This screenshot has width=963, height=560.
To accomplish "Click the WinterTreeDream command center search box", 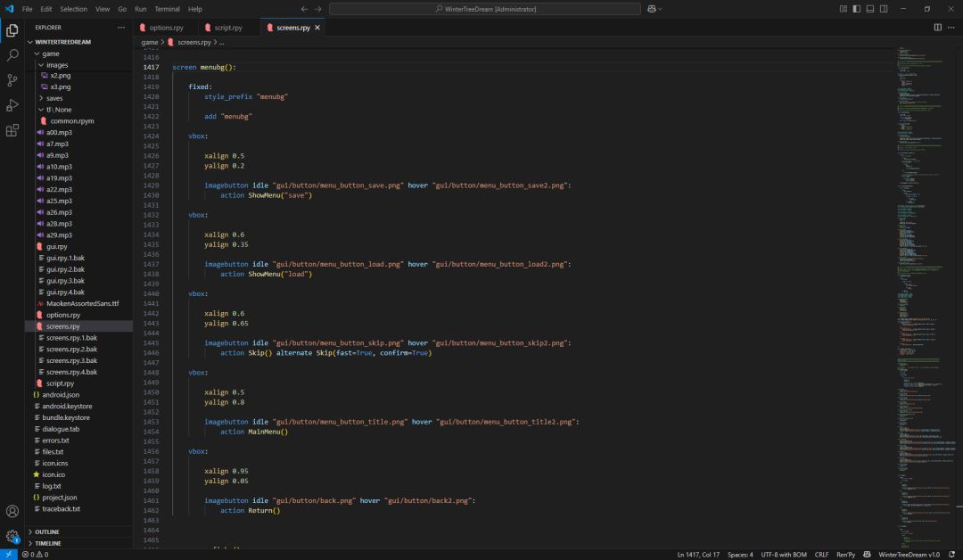I will (484, 9).
